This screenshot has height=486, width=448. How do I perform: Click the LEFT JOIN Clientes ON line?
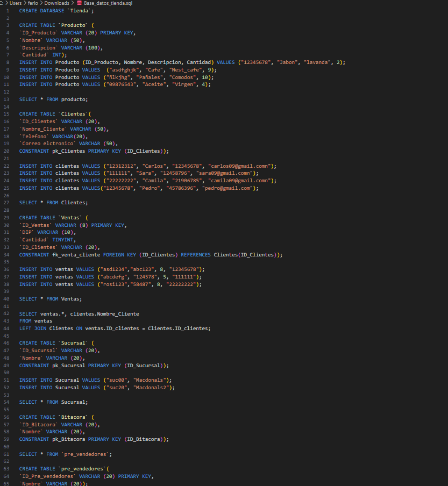coord(115,328)
